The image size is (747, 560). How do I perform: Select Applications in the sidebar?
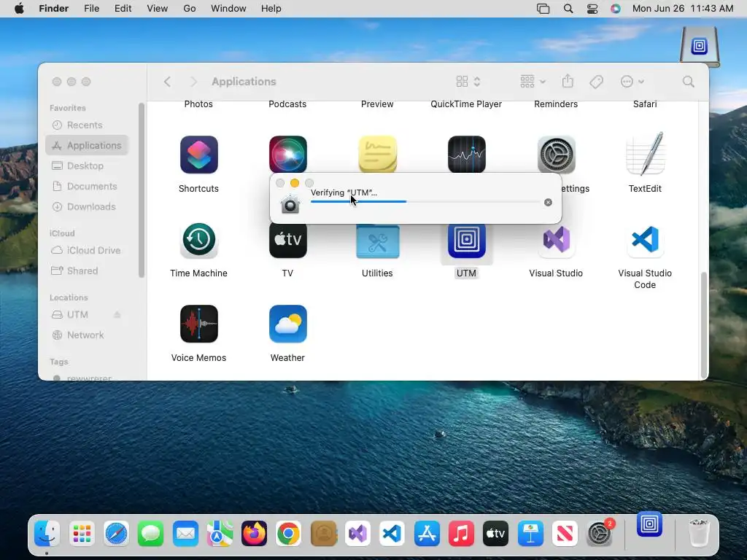88,145
